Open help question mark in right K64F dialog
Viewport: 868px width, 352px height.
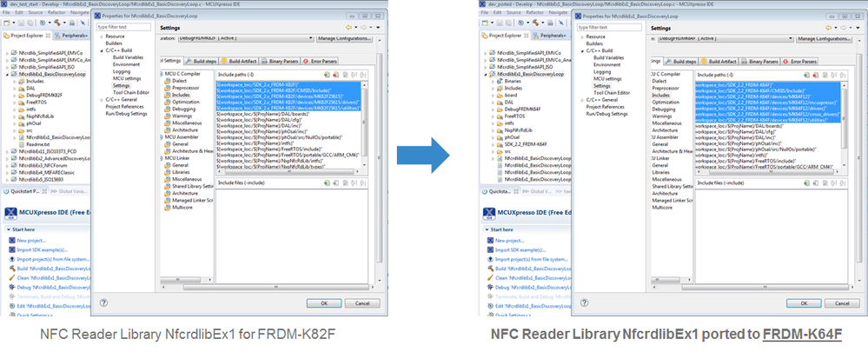(585, 302)
